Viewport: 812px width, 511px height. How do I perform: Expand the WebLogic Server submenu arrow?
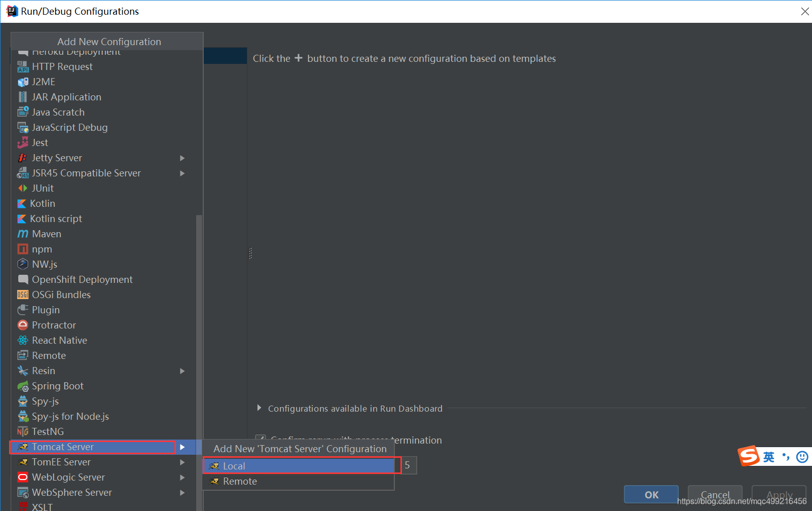tap(182, 477)
